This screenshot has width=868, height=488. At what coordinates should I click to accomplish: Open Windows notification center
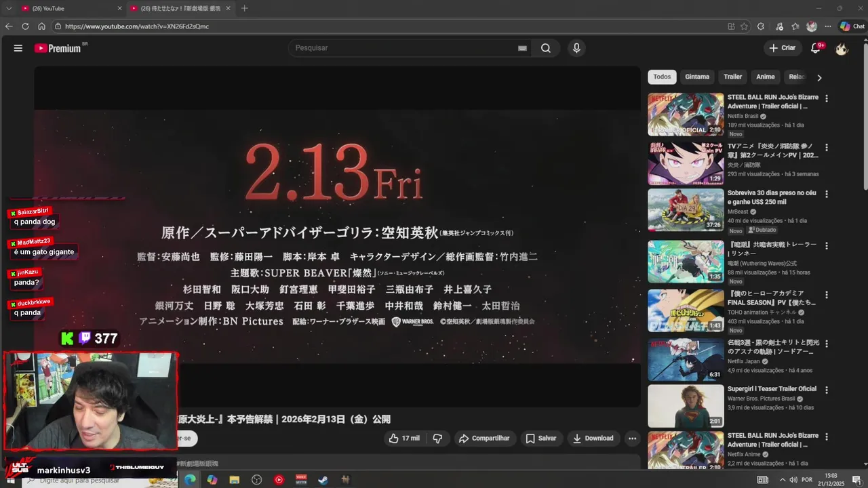pos(856,480)
